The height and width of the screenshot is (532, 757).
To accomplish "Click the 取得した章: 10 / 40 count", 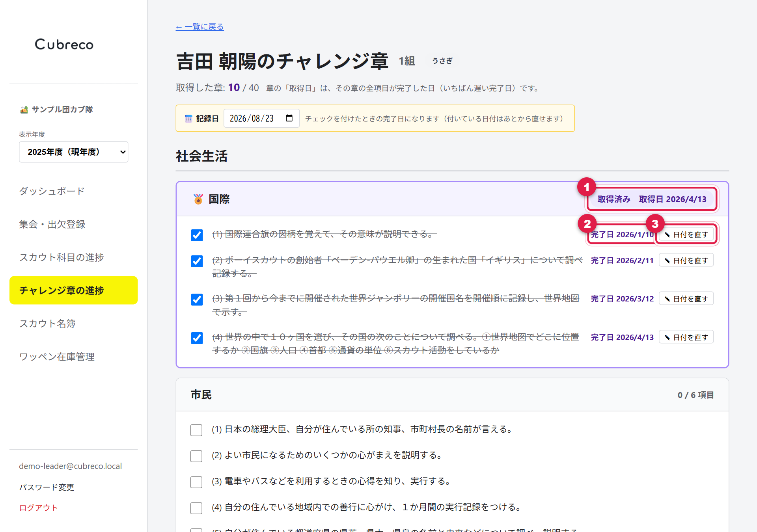I will (x=217, y=87).
